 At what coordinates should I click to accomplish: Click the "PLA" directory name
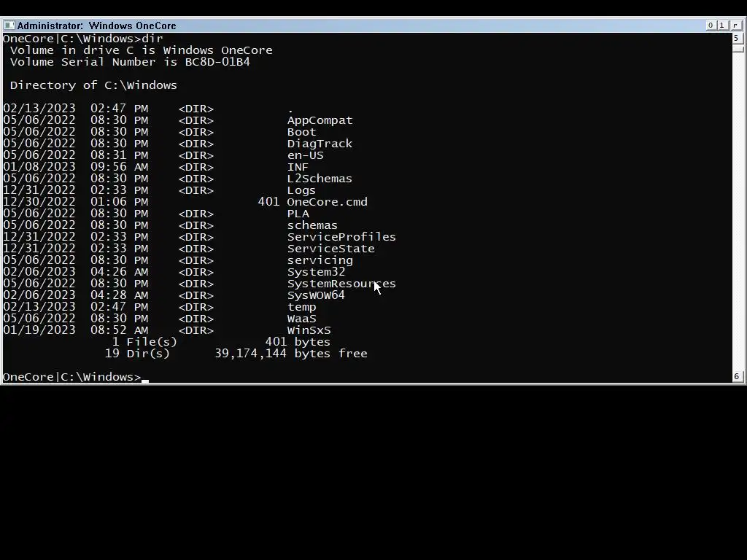click(x=298, y=214)
